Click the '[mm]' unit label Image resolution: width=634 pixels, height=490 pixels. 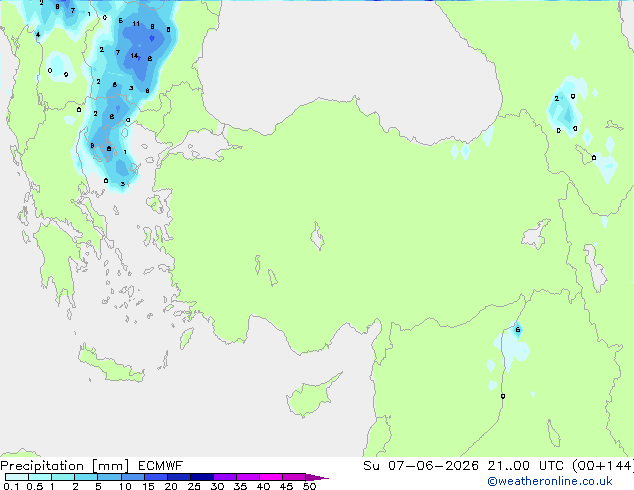pyautogui.click(x=111, y=466)
